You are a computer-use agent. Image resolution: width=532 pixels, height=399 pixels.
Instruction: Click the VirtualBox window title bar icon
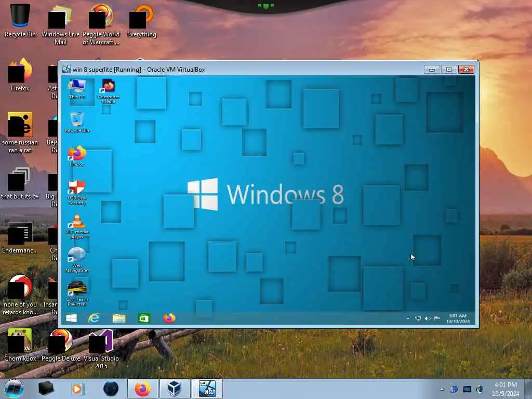(66, 69)
